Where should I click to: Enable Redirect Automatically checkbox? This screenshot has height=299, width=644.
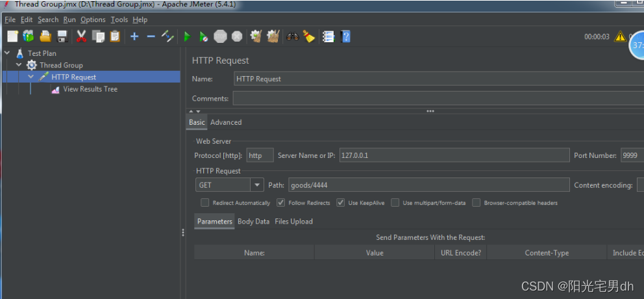click(x=204, y=203)
